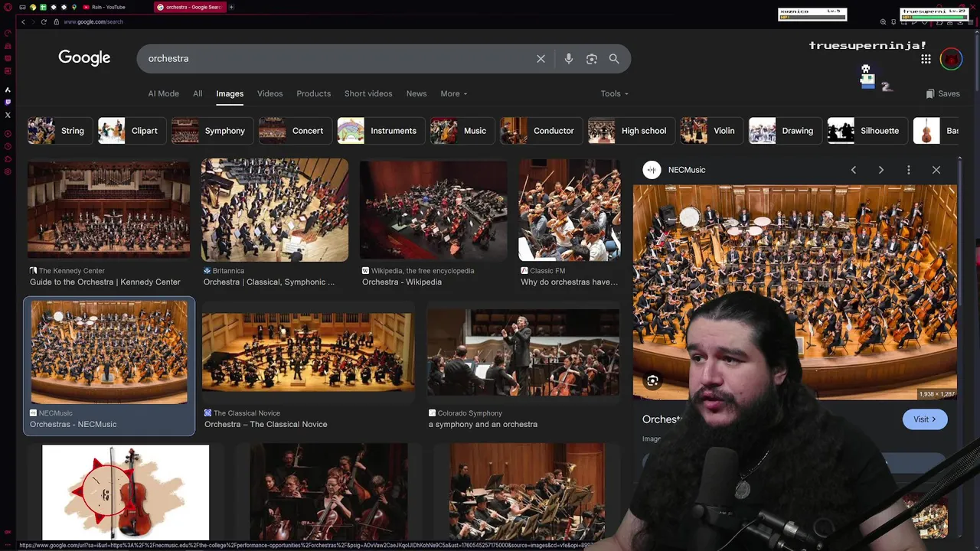Filter images by Symphony chip
The width and height of the screenshot is (980, 551).
(x=211, y=131)
